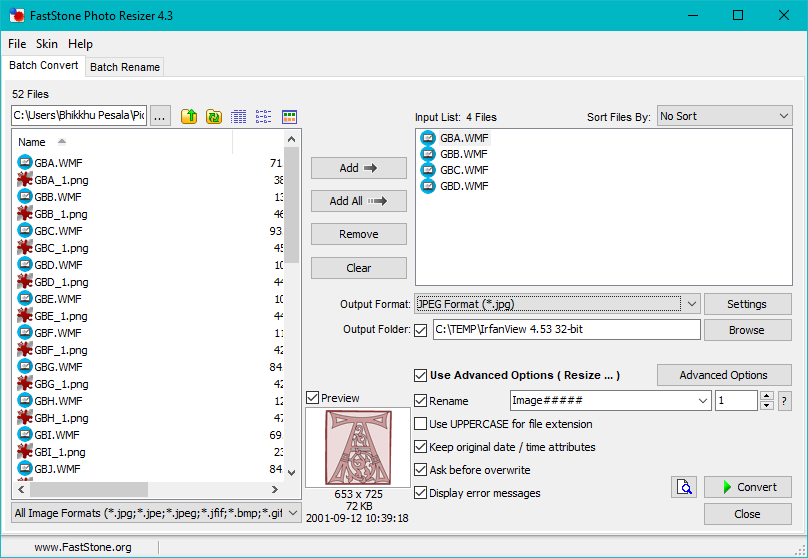Viewport: 808px width, 558px height.
Task: Open the conversion preview magnifier icon
Action: pyautogui.click(x=684, y=487)
